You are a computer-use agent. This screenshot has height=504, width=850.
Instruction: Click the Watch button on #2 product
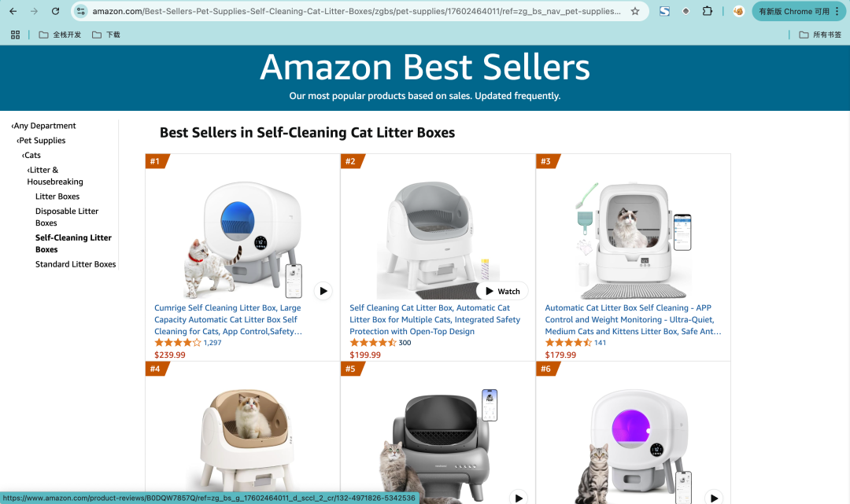(502, 291)
